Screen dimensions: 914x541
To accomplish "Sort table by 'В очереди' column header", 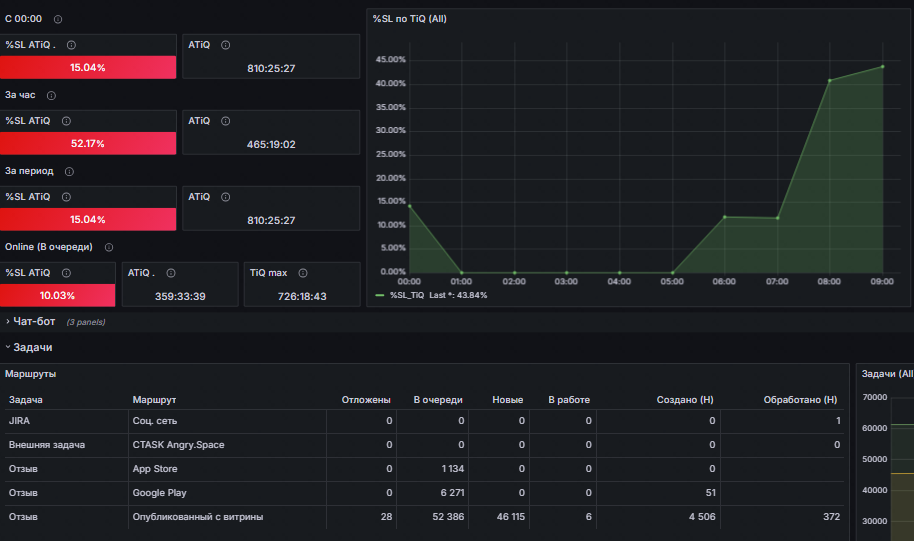I will point(438,400).
